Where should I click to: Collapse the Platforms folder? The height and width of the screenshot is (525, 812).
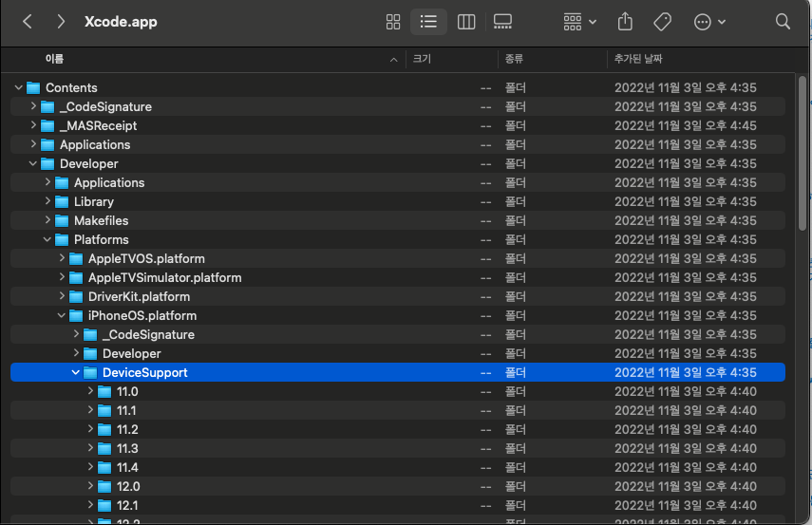click(47, 239)
